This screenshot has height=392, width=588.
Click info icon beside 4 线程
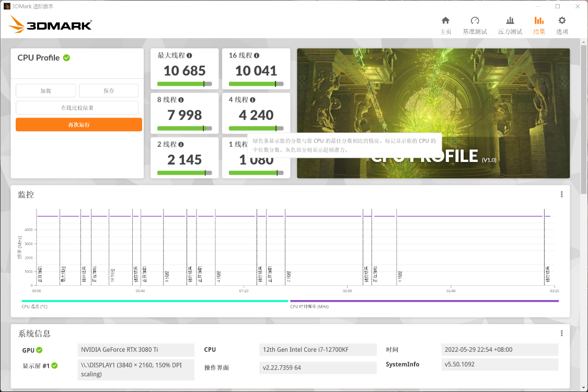click(x=253, y=100)
